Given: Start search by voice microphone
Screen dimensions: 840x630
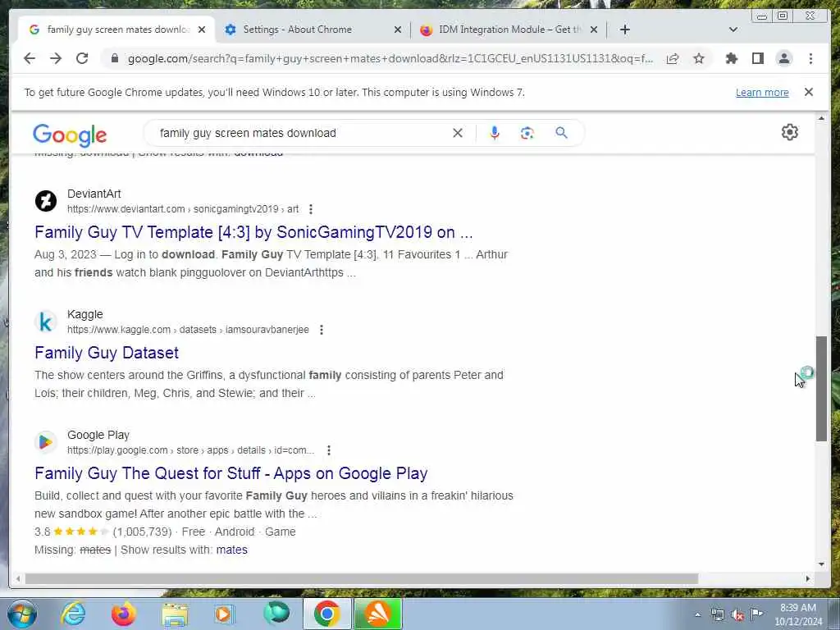Looking at the screenshot, I should point(495,133).
